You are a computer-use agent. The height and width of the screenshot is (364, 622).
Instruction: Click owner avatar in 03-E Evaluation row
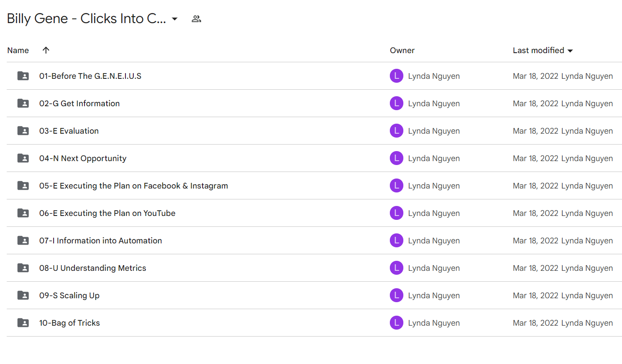coord(396,131)
